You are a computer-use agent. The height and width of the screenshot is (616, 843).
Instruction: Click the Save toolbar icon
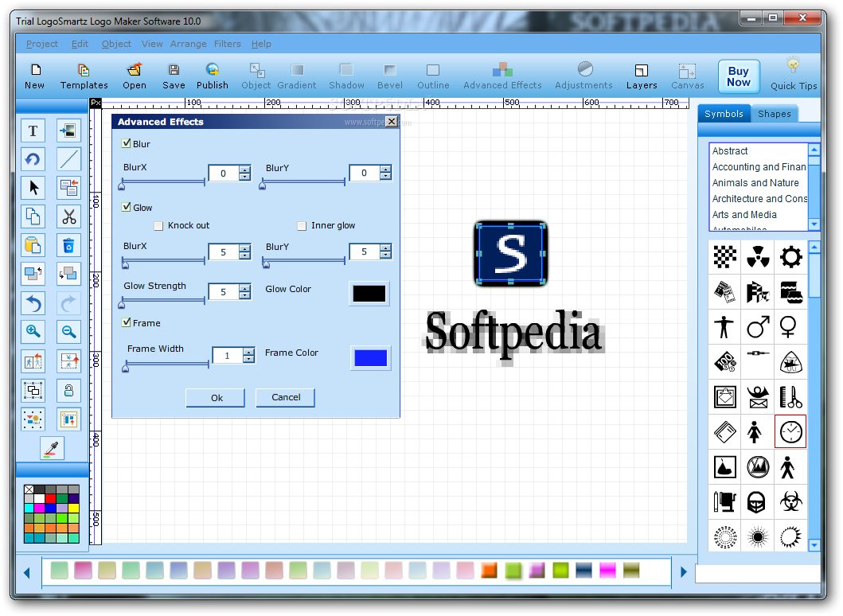[174, 76]
